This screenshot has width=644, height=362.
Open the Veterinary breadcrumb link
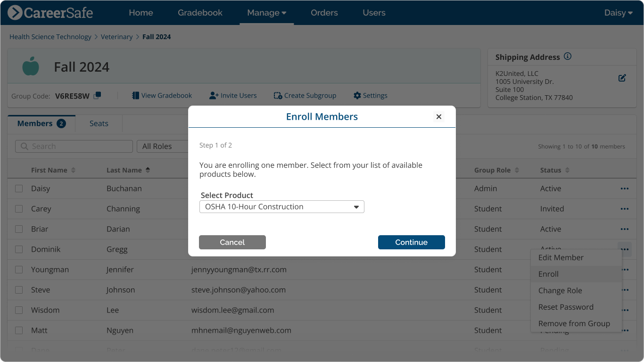(117, 36)
